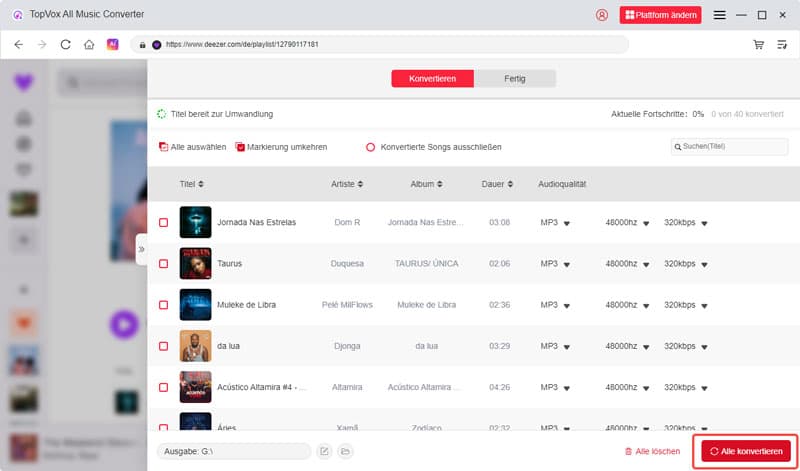Open the user account icon
Viewport: 800px width, 471px height.
[602, 15]
